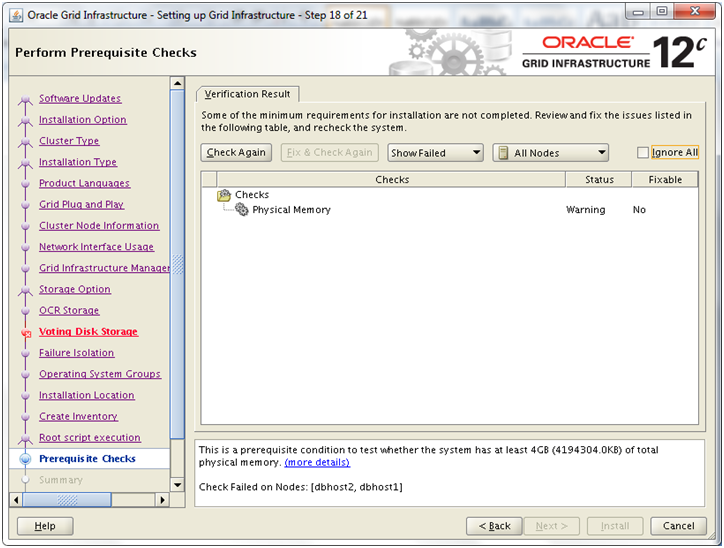Select the Physical Memory check row
The height and width of the screenshot is (548, 724).
pos(450,210)
